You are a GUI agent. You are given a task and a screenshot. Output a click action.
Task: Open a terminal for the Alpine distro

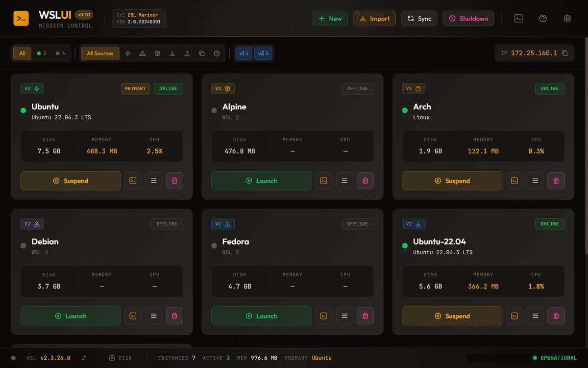point(323,181)
